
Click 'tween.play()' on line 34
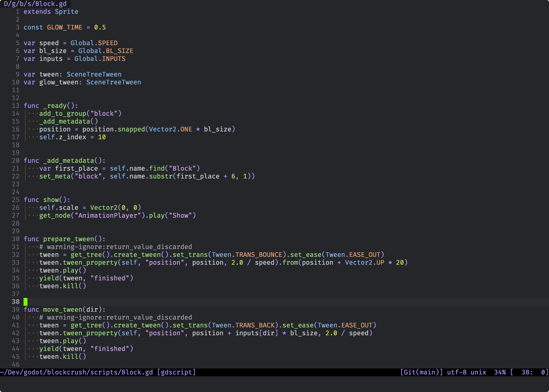tap(63, 270)
